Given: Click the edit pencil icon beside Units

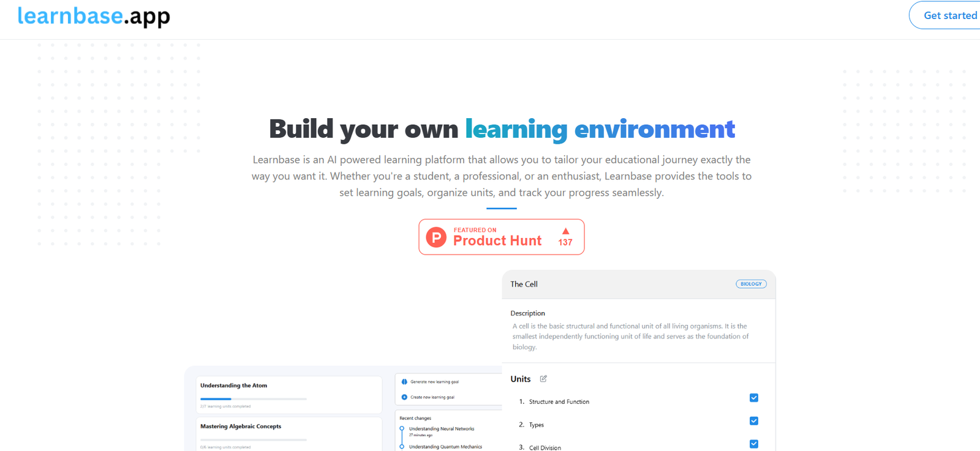Looking at the screenshot, I should click(x=543, y=379).
